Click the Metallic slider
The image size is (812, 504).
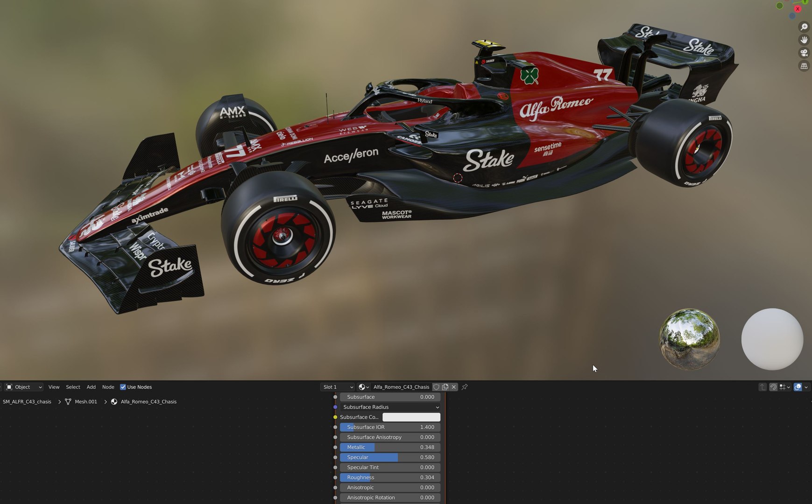tap(390, 447)
